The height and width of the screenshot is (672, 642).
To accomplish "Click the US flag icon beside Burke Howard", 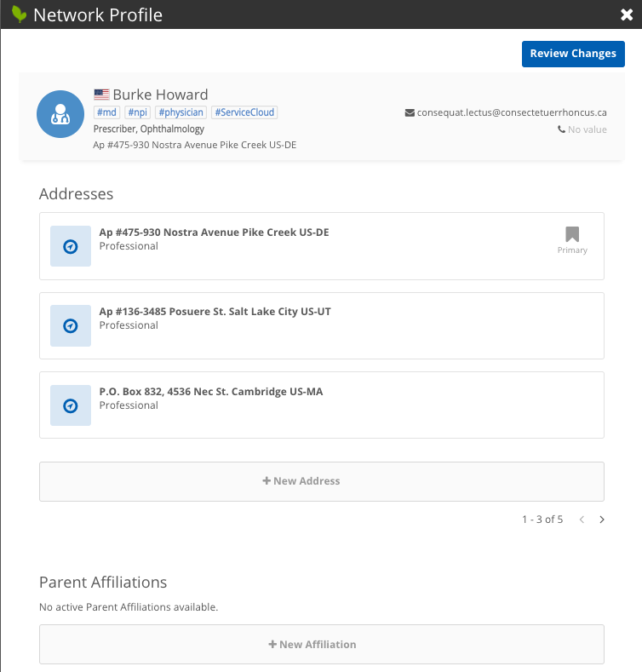I will point(101,95).
